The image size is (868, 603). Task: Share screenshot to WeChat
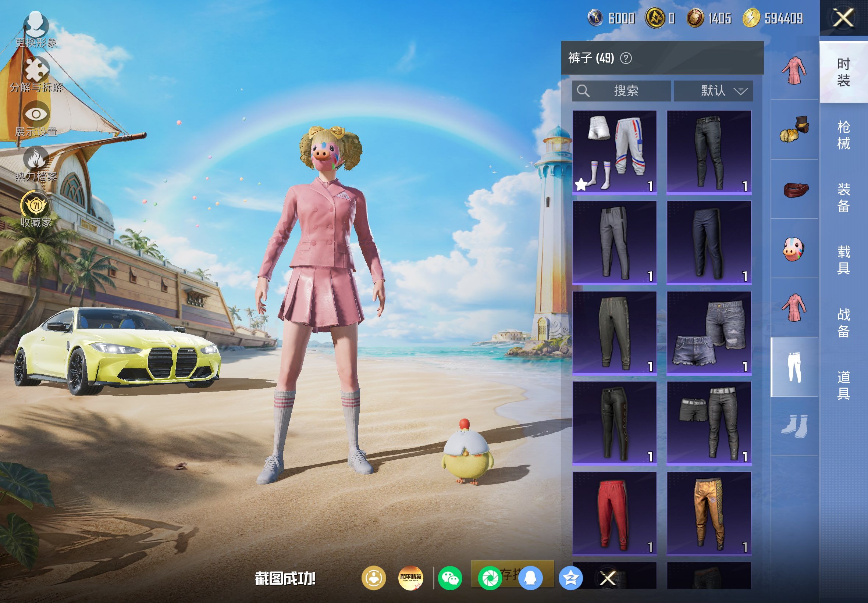450,578
